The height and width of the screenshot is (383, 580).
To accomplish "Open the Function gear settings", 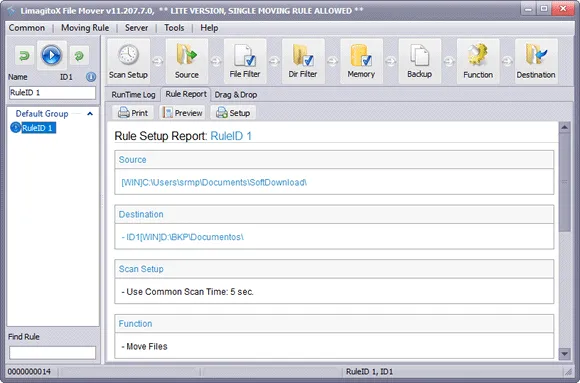I will pos(478,61).
